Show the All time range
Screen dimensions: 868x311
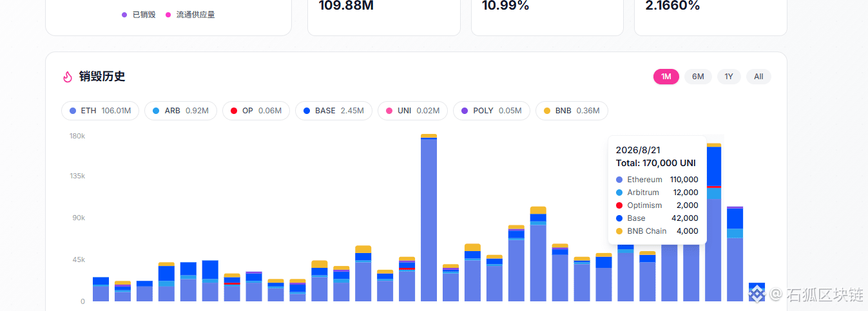click(x=758, y=77)
